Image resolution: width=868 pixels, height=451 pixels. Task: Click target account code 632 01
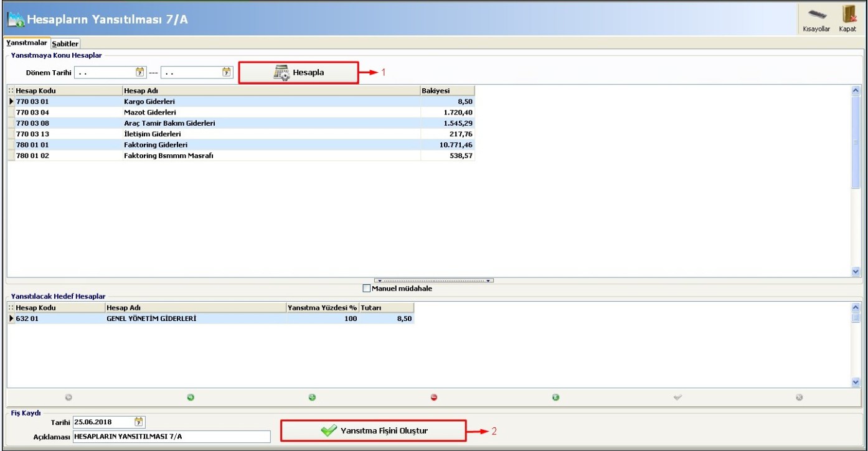(27, 319)
